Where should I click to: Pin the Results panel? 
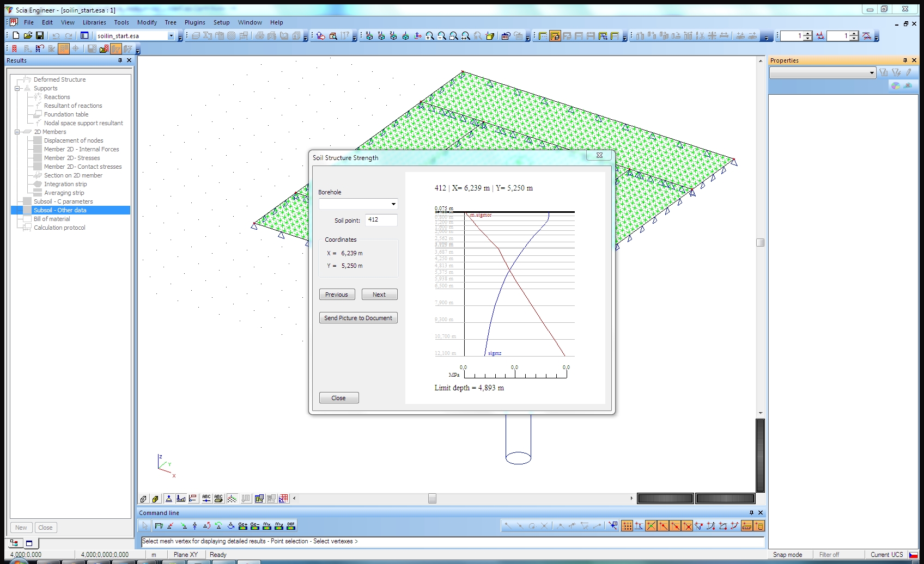(120, 60)
